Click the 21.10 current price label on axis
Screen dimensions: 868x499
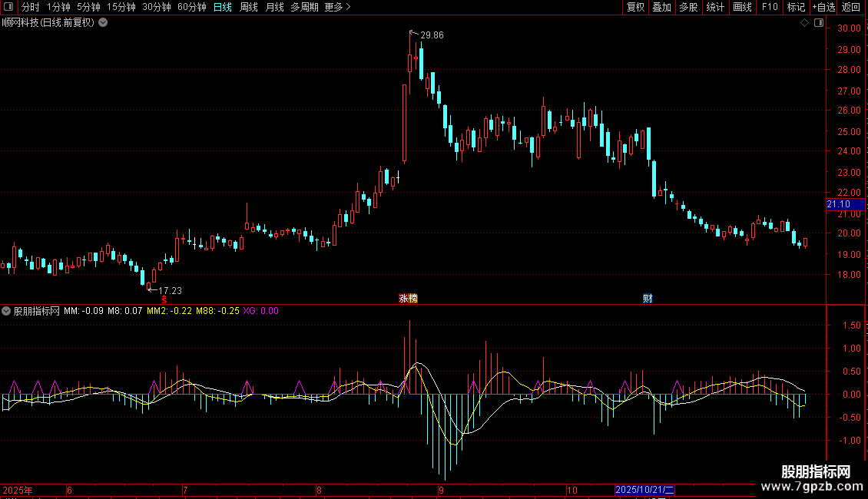pos(838,204)
